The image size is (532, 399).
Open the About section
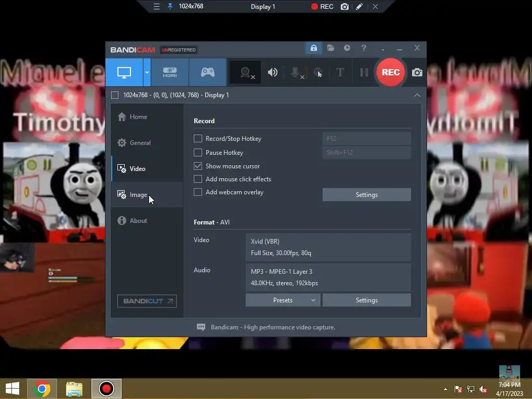click(x=147, y=220)
